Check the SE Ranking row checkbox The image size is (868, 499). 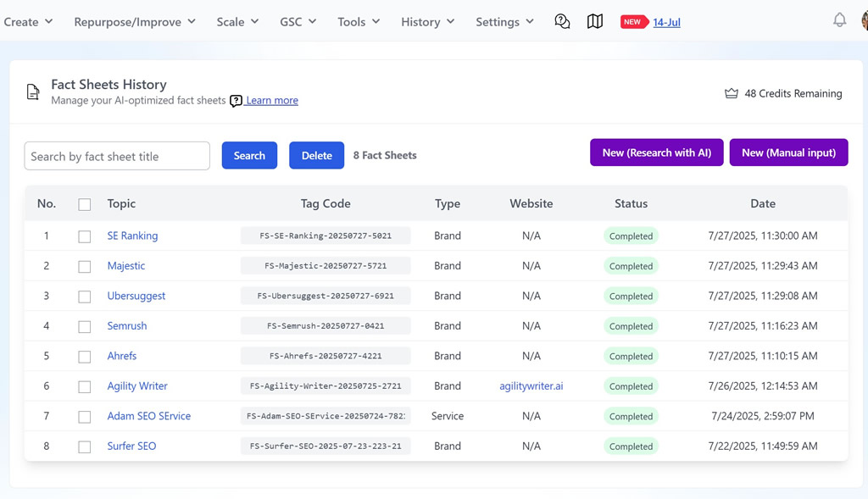point(84,236)
